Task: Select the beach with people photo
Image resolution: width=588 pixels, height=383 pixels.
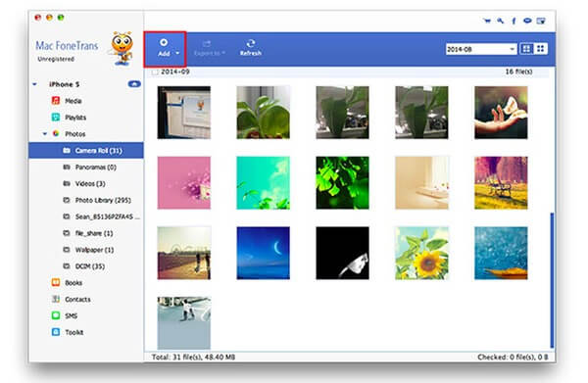Action: tap(184, 253)
